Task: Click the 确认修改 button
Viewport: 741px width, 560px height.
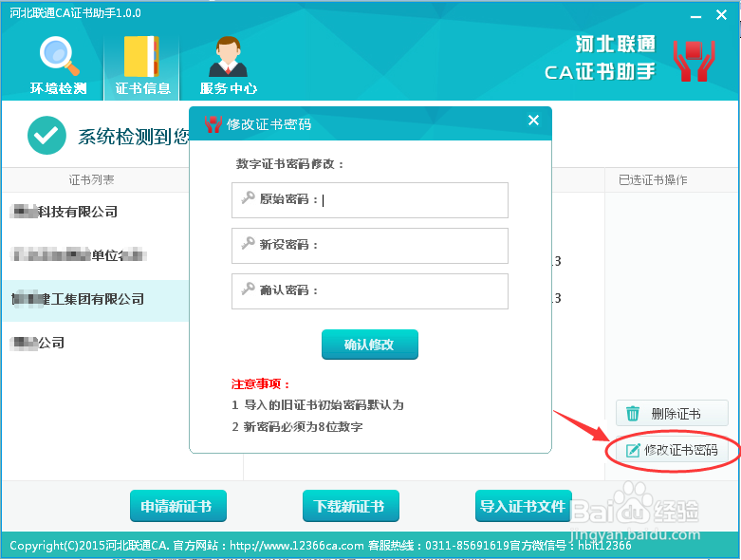Action: coord(370,345)
